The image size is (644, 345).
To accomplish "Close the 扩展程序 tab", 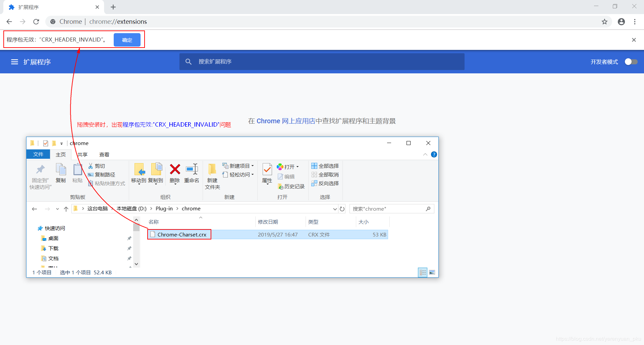I will click(97, 7).
